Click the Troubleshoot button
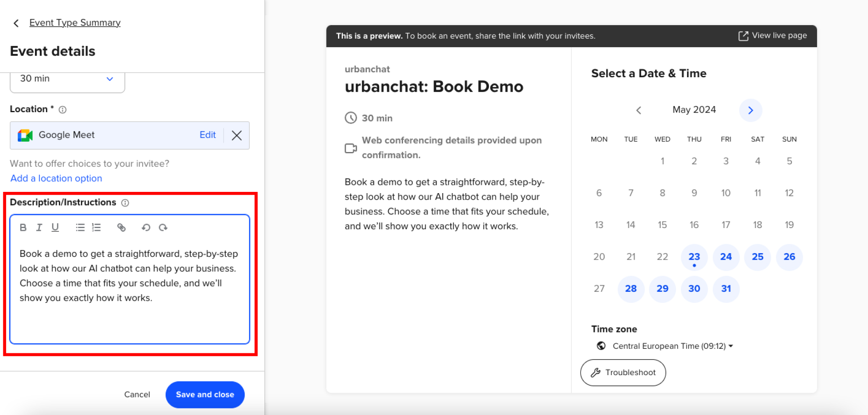Screen dimensions: 868x415 [x=623, y=373]
